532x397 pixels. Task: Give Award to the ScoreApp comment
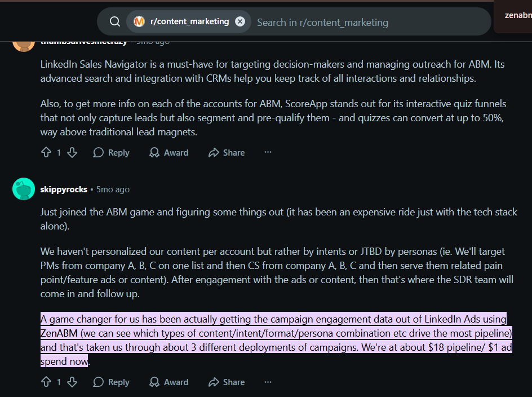point(169,153)
